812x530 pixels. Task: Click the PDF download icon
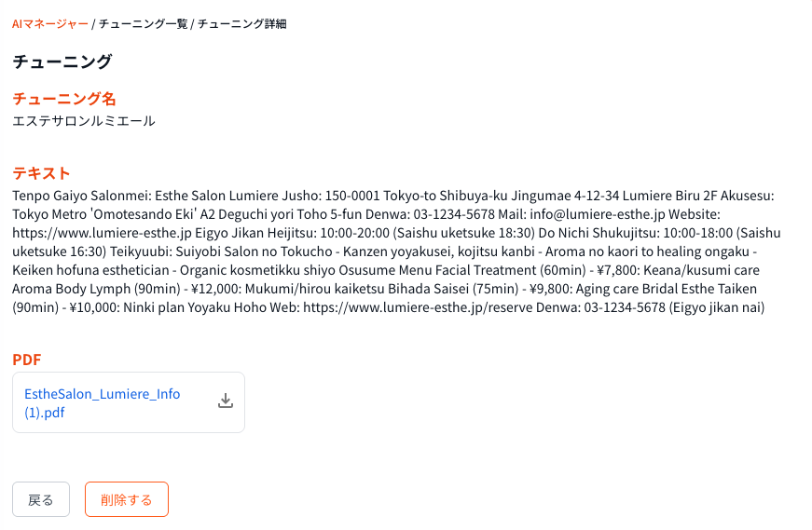[225, 401]
